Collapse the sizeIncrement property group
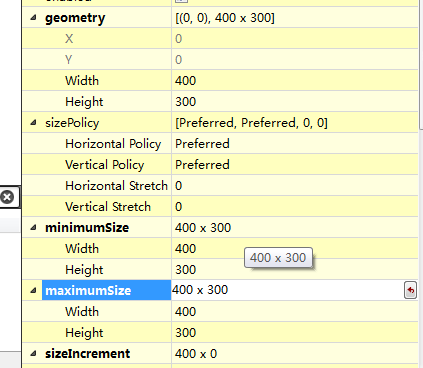 (33, 354)
